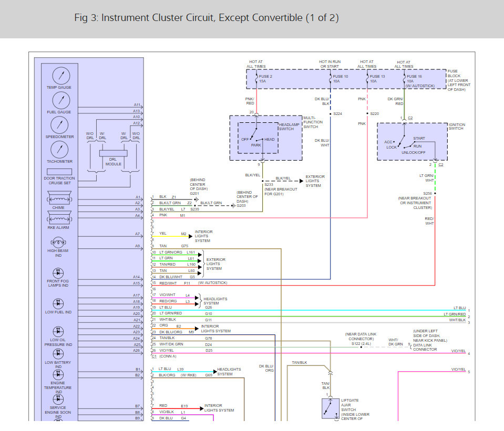Select the High Beam indicator symbol
The image size is (504, 431).
click(x=58, y=242)
